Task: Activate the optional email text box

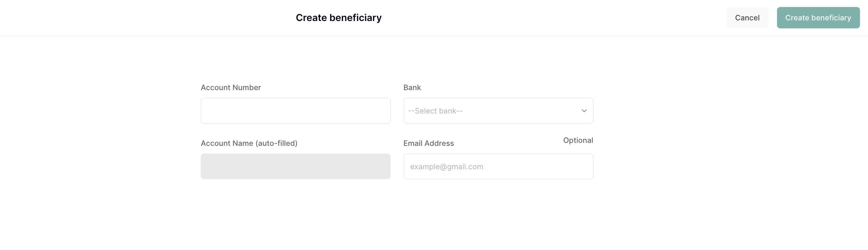Action: click(498, 166)
